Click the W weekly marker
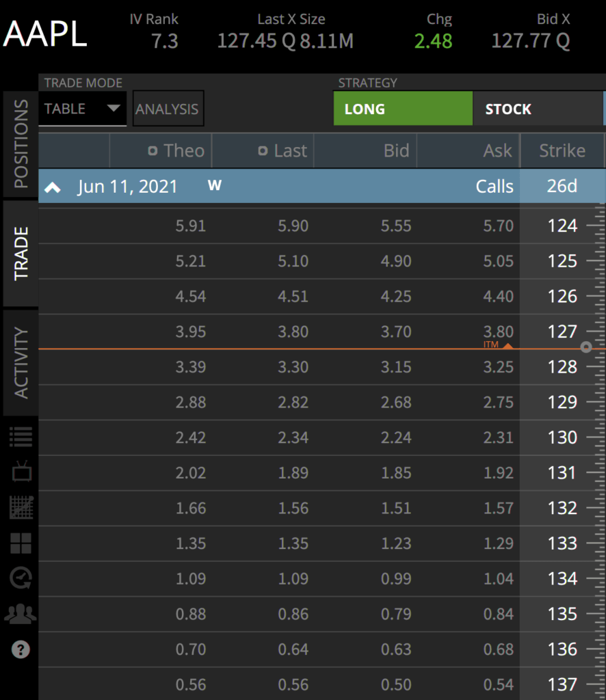The image size is (606, 700). click(x=215, y=185)
